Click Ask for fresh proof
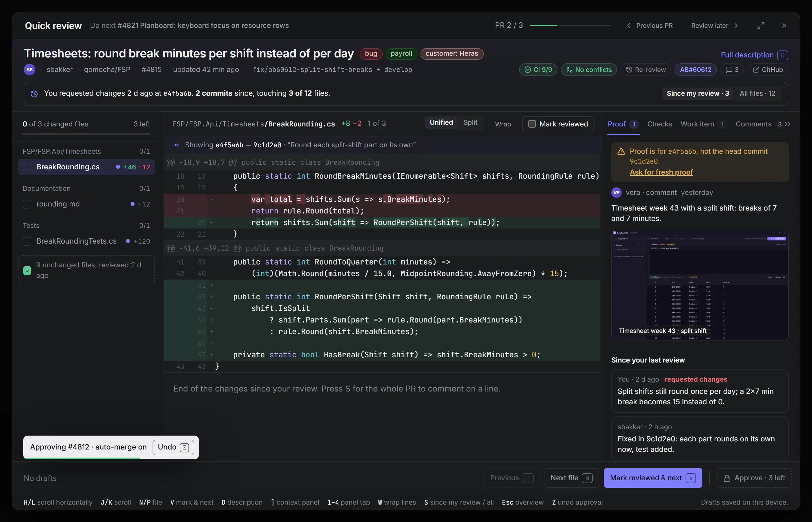The width and height of the screenshot is (812, 522). pyautogui.click(x=661, y=172)
